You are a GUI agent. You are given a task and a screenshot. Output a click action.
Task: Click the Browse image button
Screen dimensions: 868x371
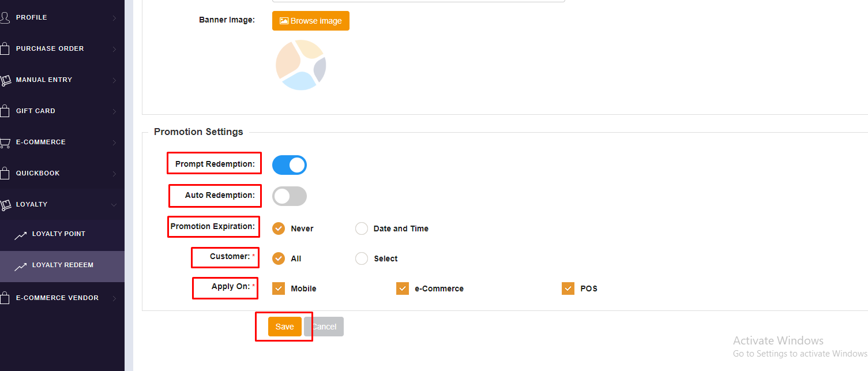tap(311, 21)
